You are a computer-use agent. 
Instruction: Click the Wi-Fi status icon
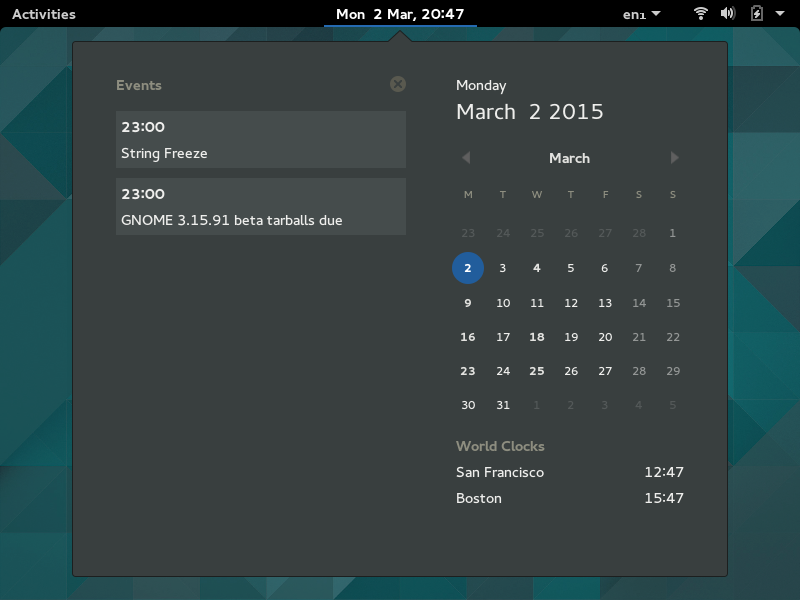click(x=701, y=14)
